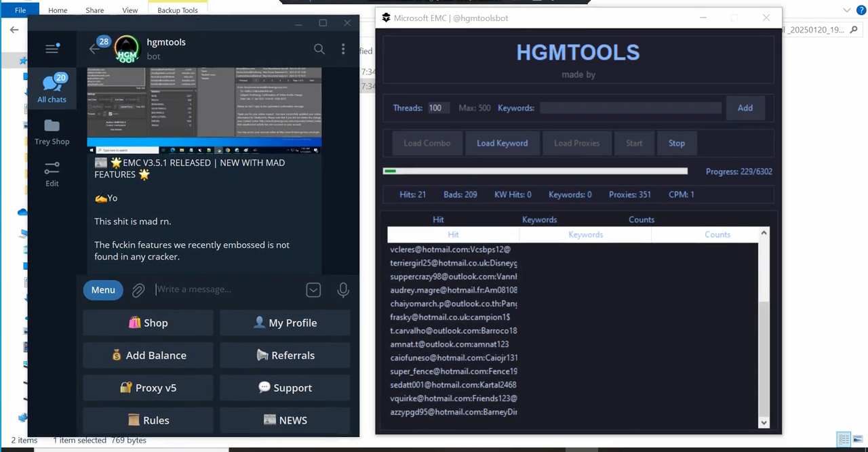
Task: View the Rules
Action: pyautogui.click(x=148, y=420)
